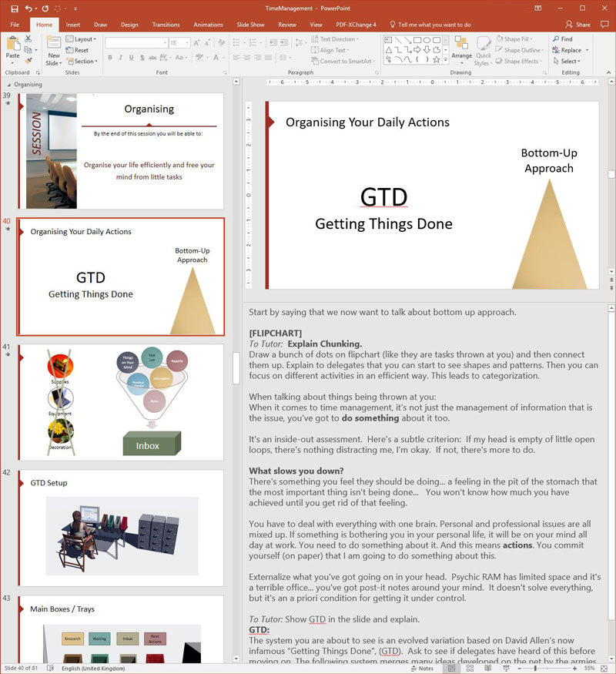Apply text shadow formatting

142,58
